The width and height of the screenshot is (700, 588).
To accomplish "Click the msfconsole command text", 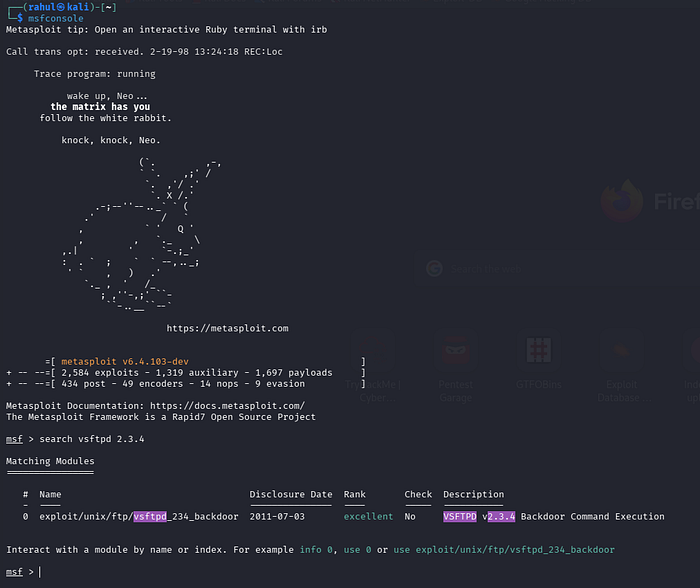I will (x=55, y=18).
